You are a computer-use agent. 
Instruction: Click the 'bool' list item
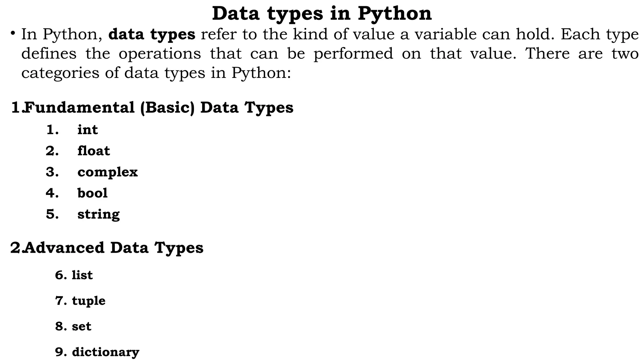[92, 193]
